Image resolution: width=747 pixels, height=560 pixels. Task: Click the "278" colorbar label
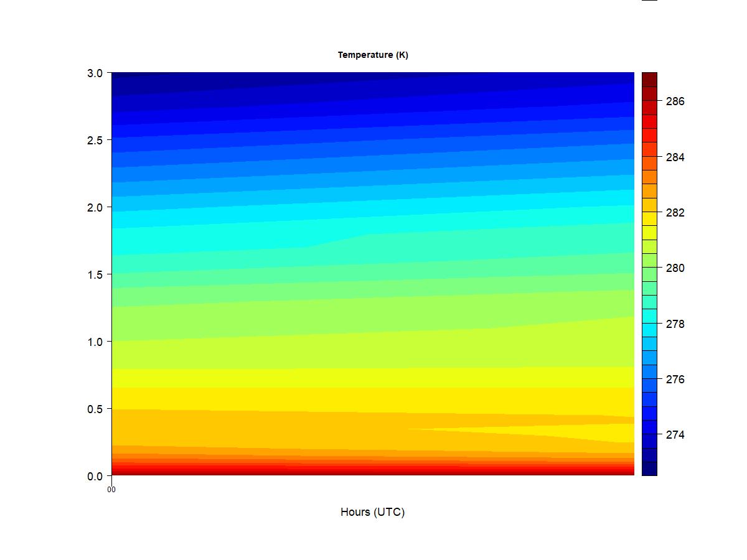(675, 324)
